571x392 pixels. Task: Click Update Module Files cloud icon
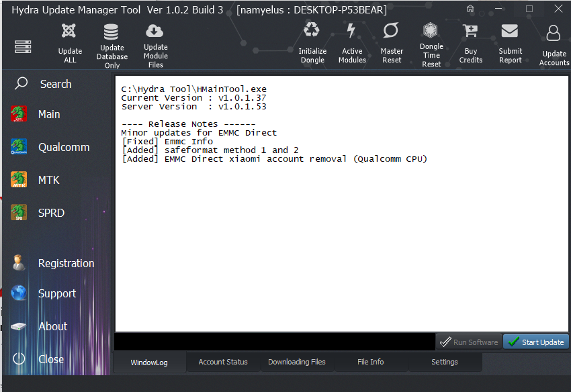click(x=155, y=31)
